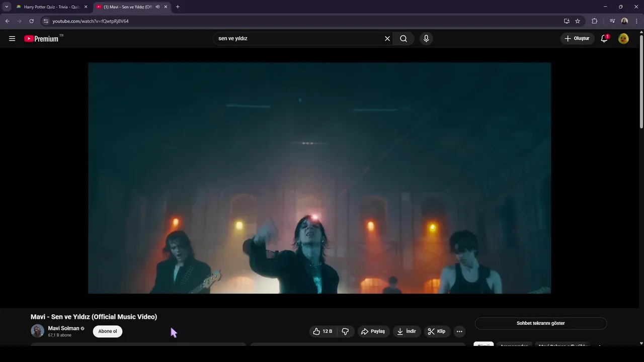Click the 67,1 B abone subscriber count
The height and width of the screenshot is (362, 644).
pyautogui.click(x=59, y=335)
